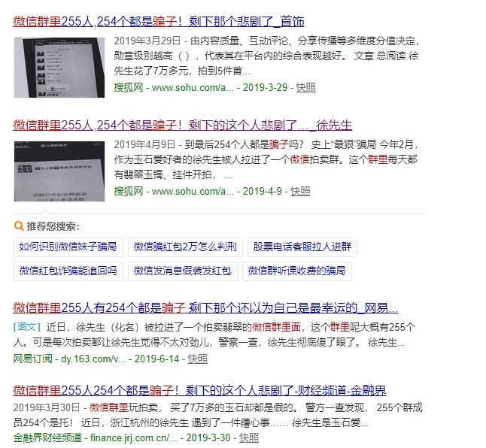Open 快照 for the 2019-4-9 sohu result
This screenshot has width=486, height=448.
coord(300,192)
